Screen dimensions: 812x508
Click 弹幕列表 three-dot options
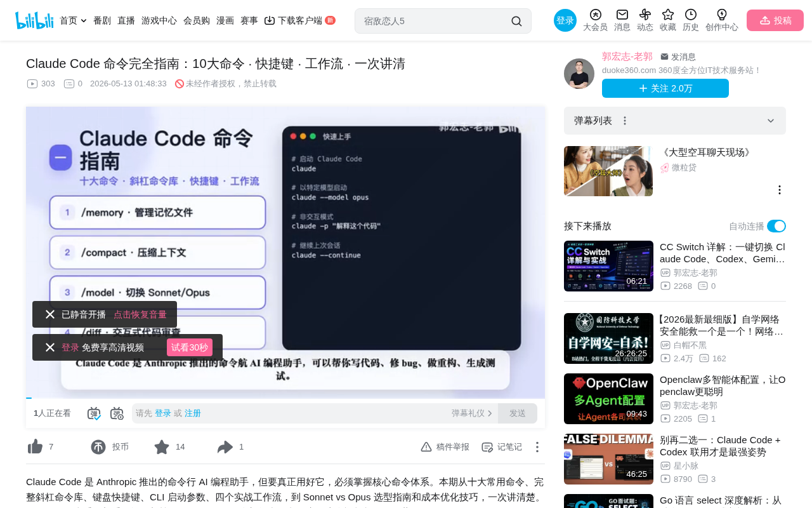point(625,121)
